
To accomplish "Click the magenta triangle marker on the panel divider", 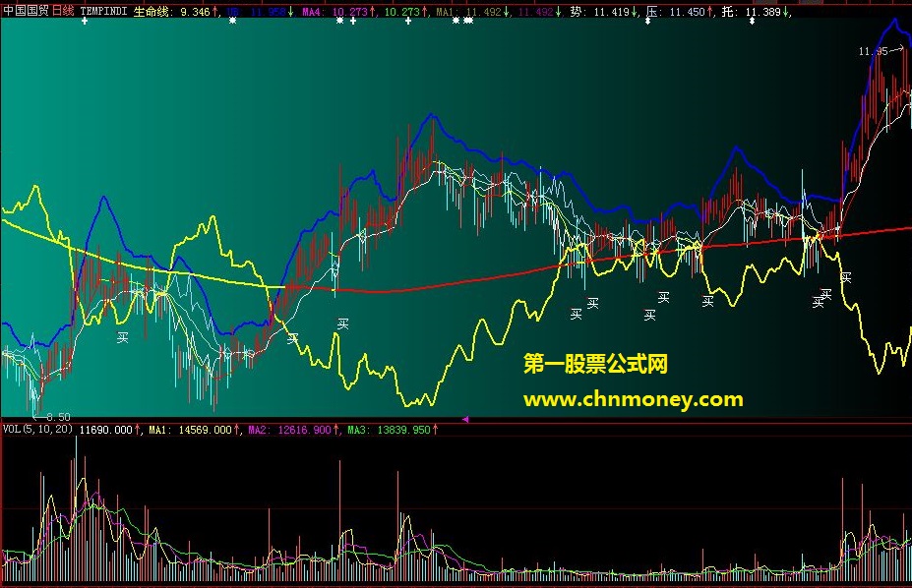I will coord(465,418).
